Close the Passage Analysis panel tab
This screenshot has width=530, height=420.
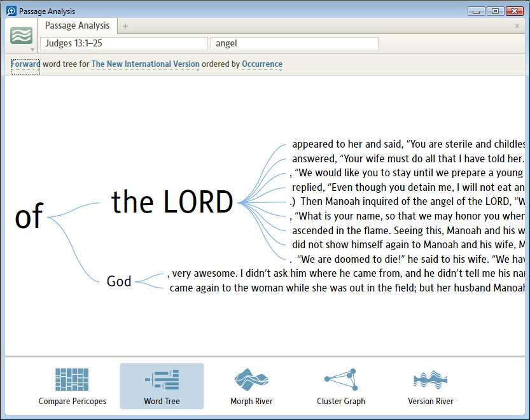point(517,25)
